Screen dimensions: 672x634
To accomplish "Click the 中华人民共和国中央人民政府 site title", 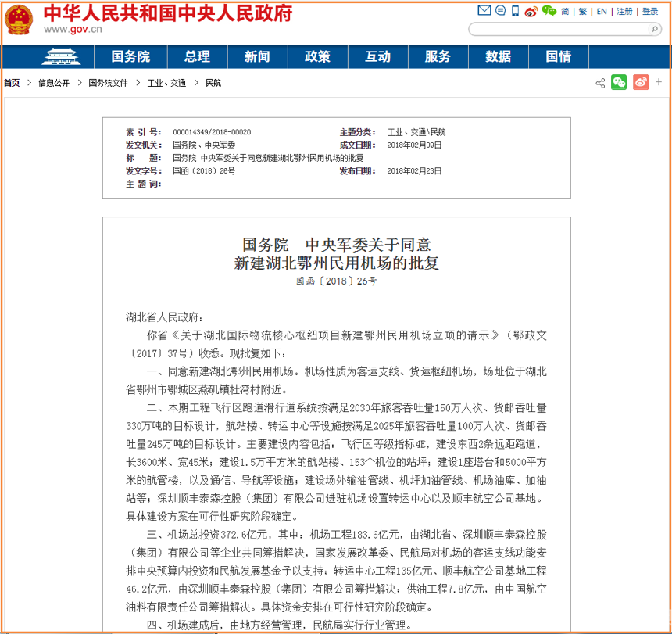I will click(x=168, y=13).
